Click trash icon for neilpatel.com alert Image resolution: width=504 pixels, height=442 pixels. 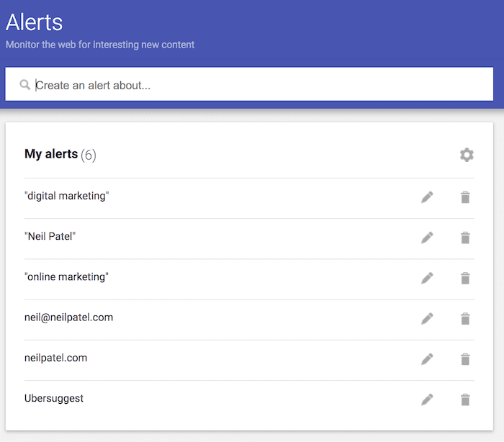pyautogui.click(x=465, y=359)
